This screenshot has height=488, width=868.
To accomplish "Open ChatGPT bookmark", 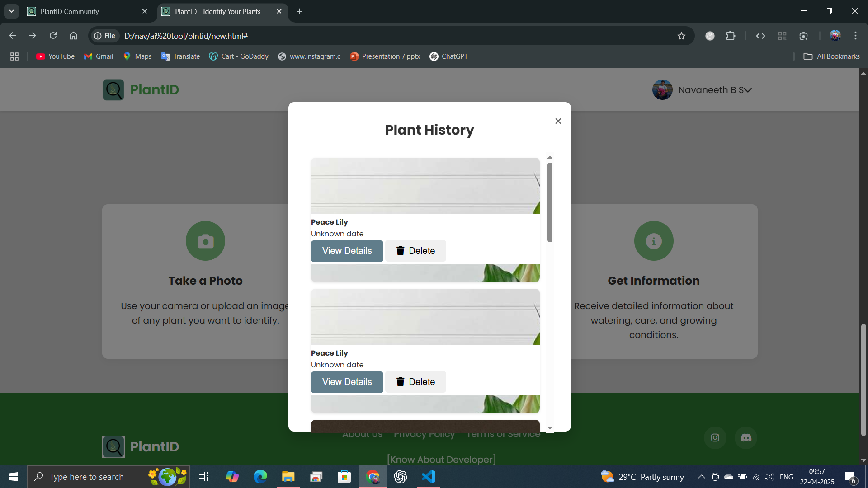I will coord(448,56).
